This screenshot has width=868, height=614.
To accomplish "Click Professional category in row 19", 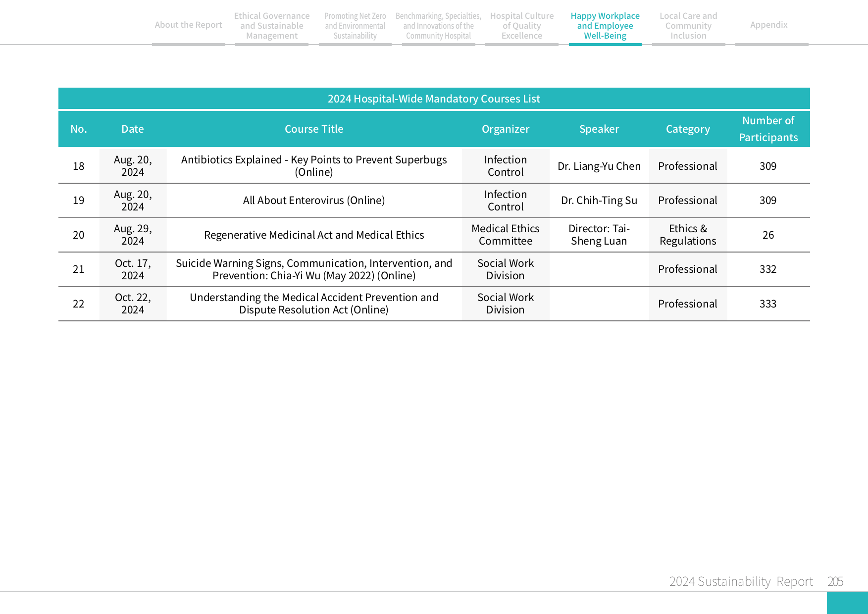I will pos(688,201).
